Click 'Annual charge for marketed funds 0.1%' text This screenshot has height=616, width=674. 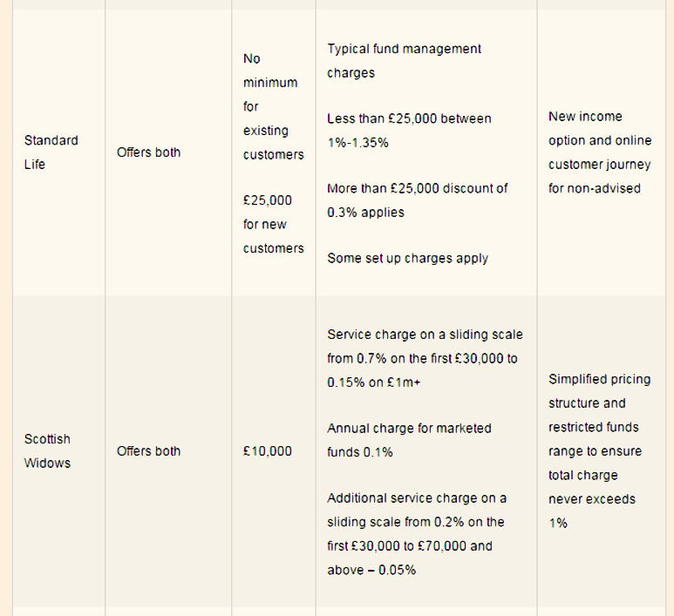tap(409, 440)
